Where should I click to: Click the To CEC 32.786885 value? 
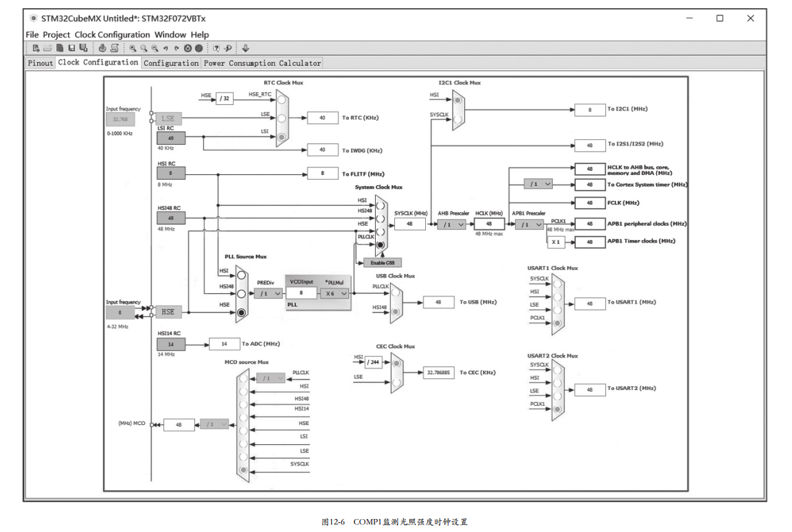pos(438,373)
